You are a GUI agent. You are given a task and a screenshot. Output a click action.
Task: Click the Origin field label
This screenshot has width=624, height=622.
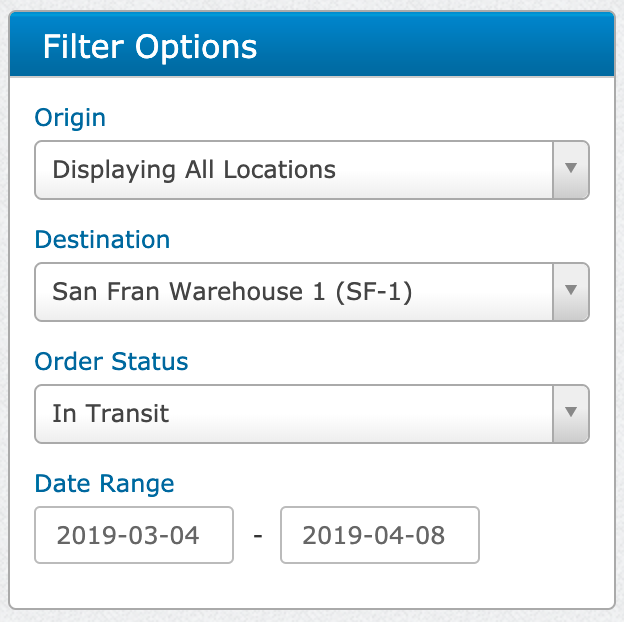70,118
